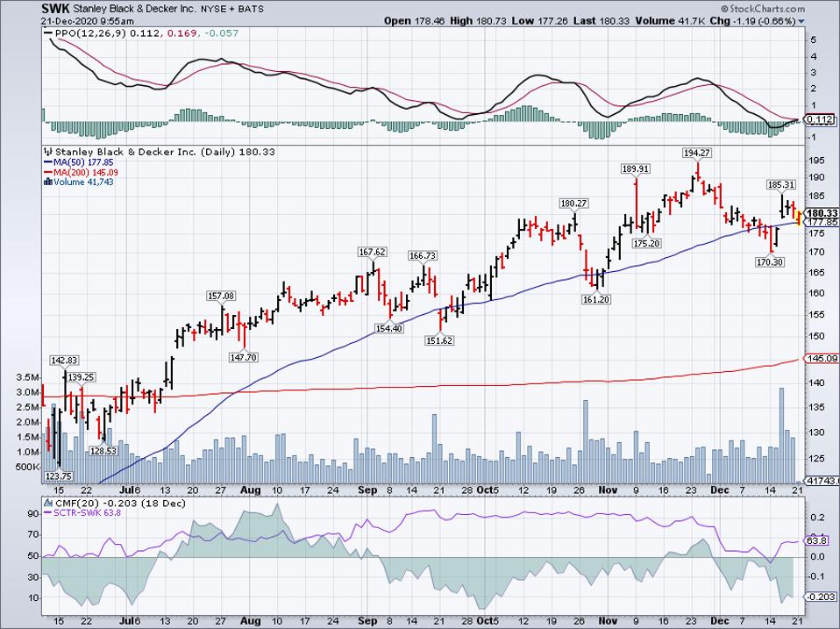Click the PPO signal value 0.169
The width and height of the screenshot is (840, 629).
182,33
